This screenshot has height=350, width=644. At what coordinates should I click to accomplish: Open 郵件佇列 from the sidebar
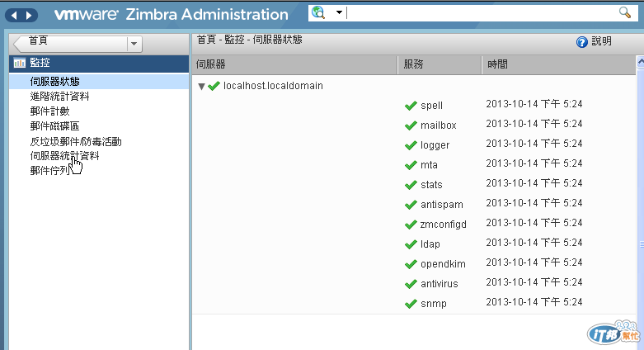[49, 170]
